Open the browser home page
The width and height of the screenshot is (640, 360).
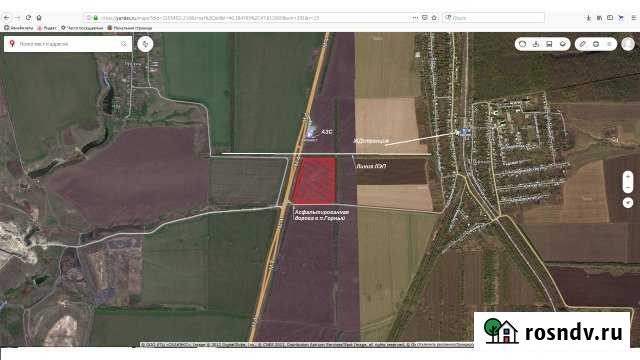coord(39,18)
